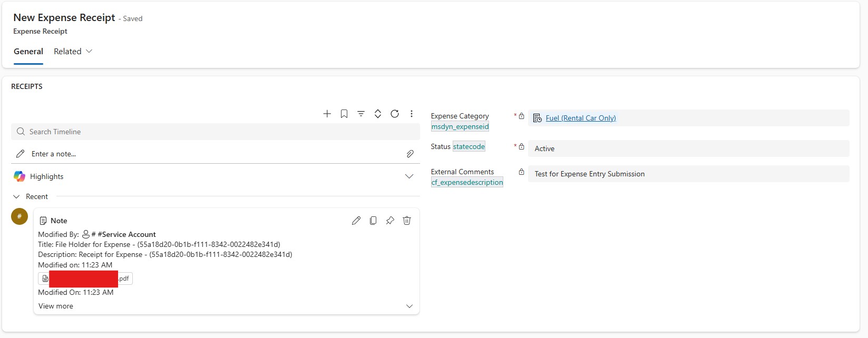Delete the note with the trash icon
Image resolution: width=868 pixels, height=338 pixels.
point(407,221)
